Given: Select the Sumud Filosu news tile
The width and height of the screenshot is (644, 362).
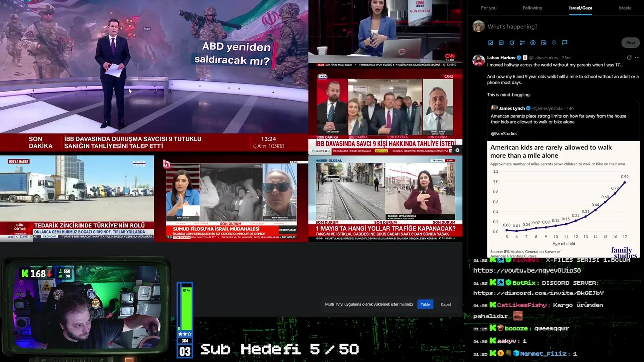Looking at the screenshot, I should [231, 200].
